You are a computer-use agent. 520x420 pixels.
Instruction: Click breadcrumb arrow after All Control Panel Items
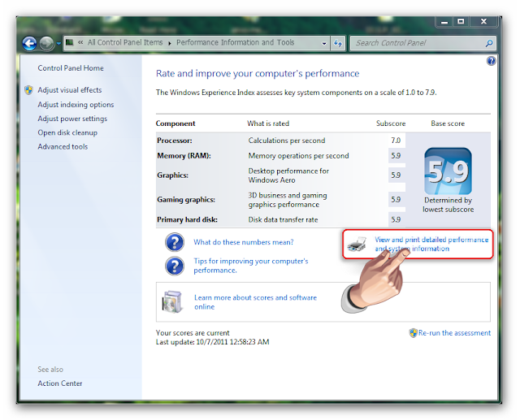[170, 43]
